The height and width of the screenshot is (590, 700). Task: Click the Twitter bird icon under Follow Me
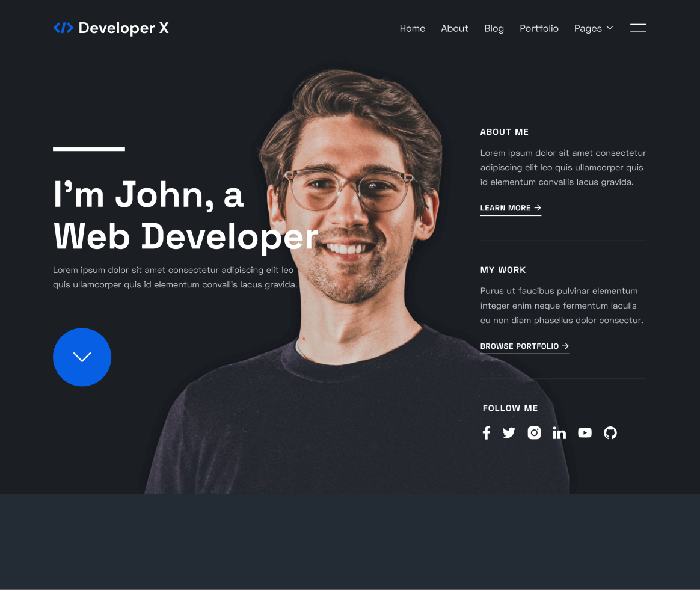(509, 432)
